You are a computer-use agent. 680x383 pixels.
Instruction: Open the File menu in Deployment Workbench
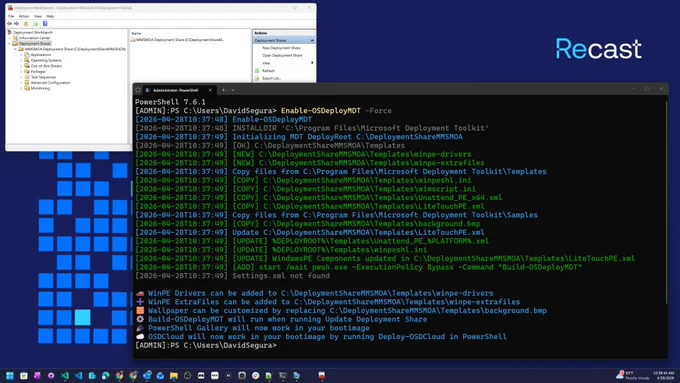[x=11, y=16]
